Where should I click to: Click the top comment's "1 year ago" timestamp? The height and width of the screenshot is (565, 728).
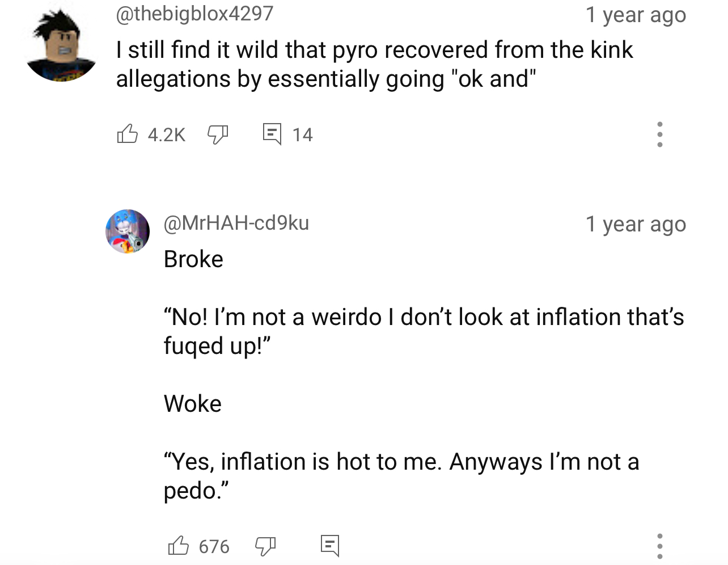(x=636, y=15)
